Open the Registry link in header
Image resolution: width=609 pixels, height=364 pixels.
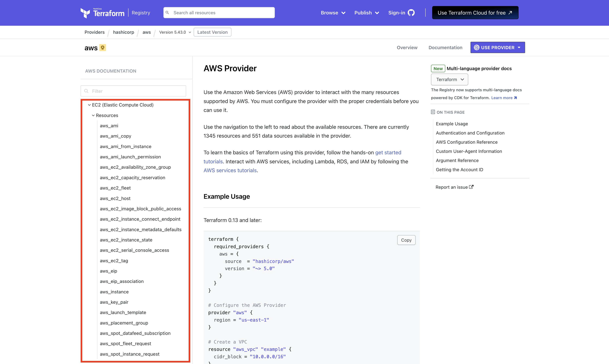pyautogui.click(x=141, y=13)
